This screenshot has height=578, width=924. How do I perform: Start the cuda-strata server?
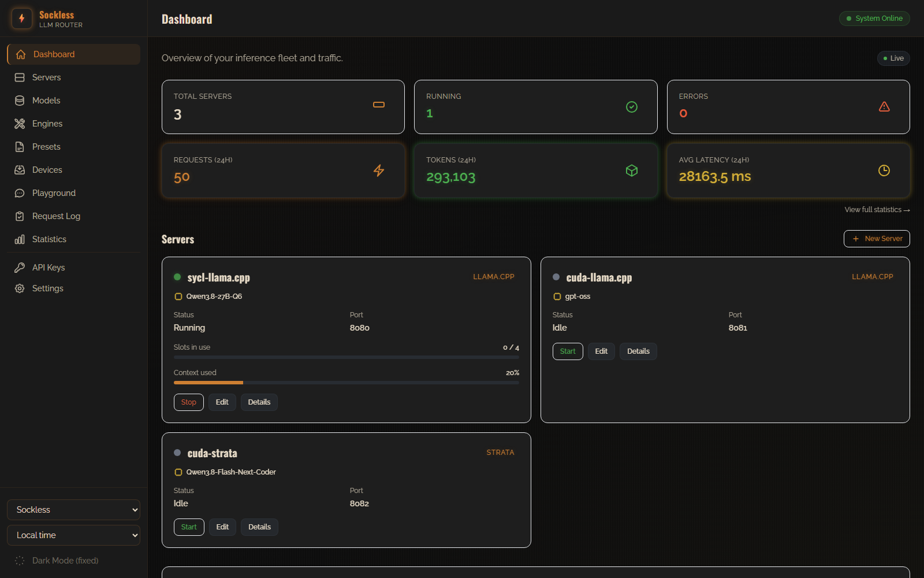pos(189,527)
